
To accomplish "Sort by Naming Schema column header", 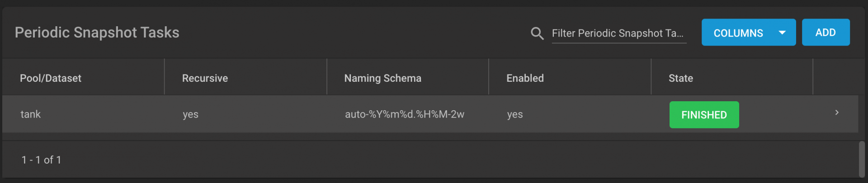I will pos(382,78).
